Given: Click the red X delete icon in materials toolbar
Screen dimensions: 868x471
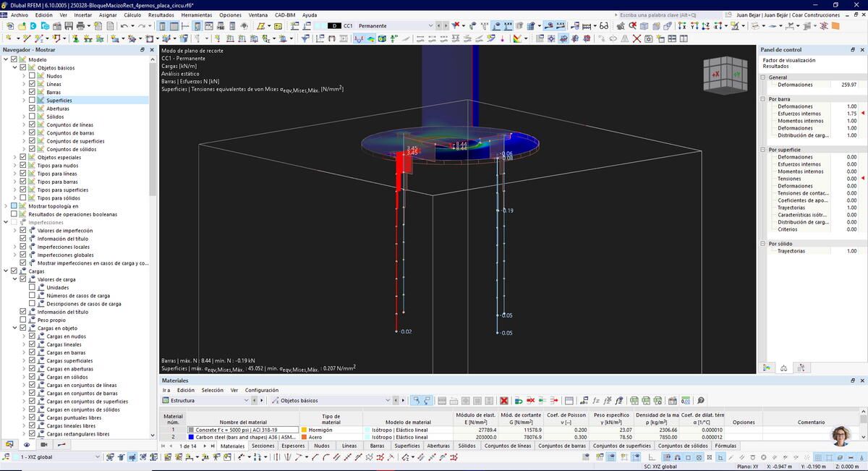Looking at the screenshot, I should (x=504, y=400).
